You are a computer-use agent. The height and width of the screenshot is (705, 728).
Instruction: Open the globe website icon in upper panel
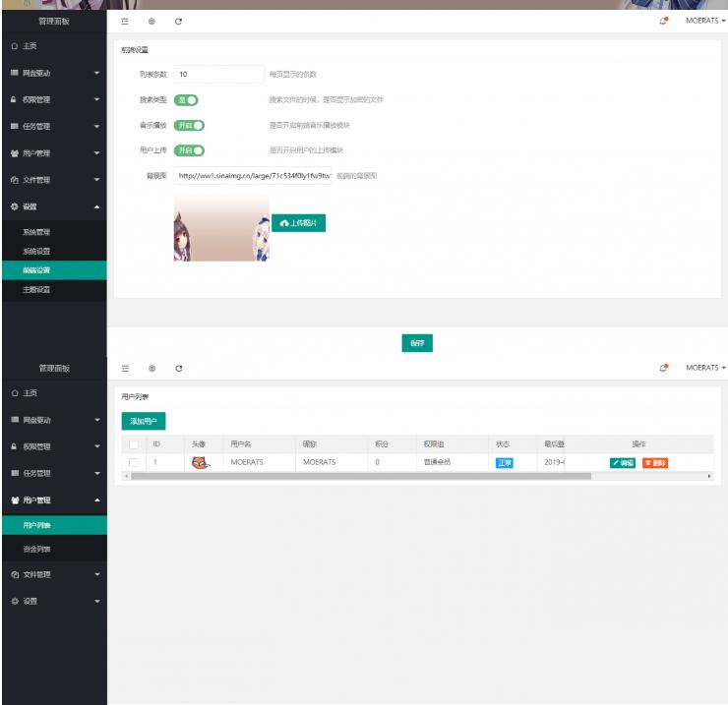coord(152,22)
